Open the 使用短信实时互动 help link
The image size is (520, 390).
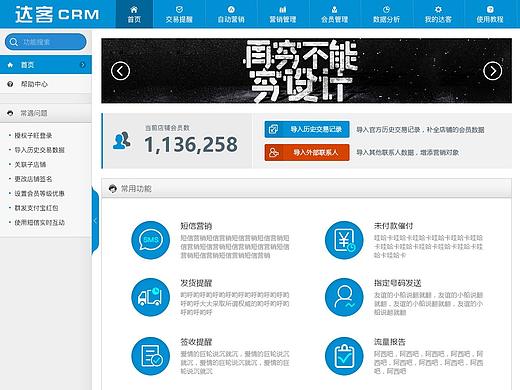point(39,223)
